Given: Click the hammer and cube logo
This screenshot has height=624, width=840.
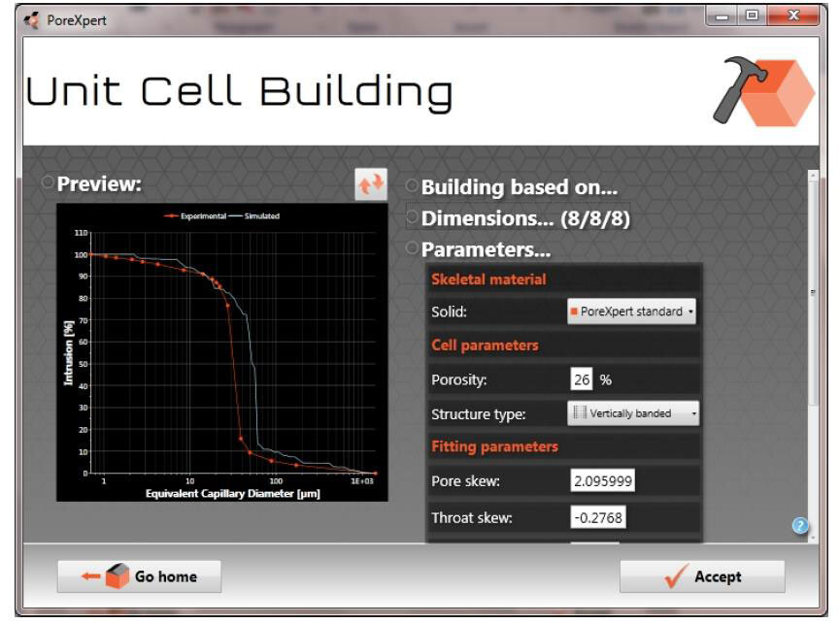Looking at the screenshot, I should pyautogui.click(x=764, y=91).
